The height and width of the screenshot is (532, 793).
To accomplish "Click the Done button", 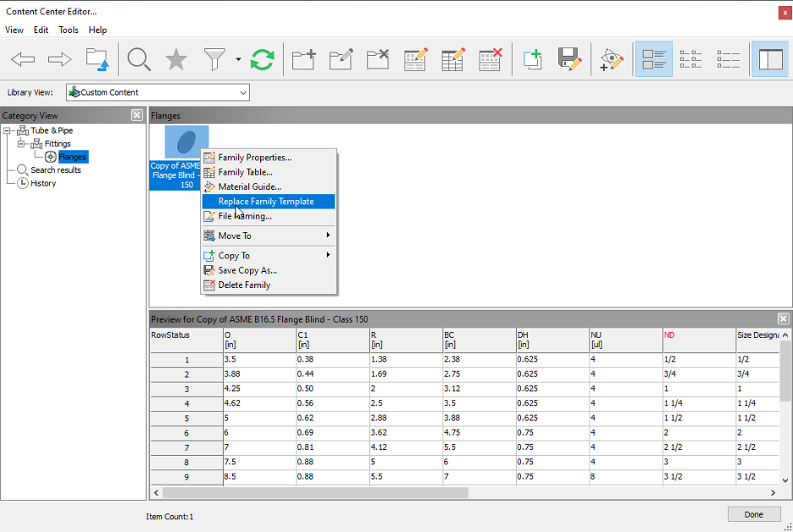I will click(753, 513).
